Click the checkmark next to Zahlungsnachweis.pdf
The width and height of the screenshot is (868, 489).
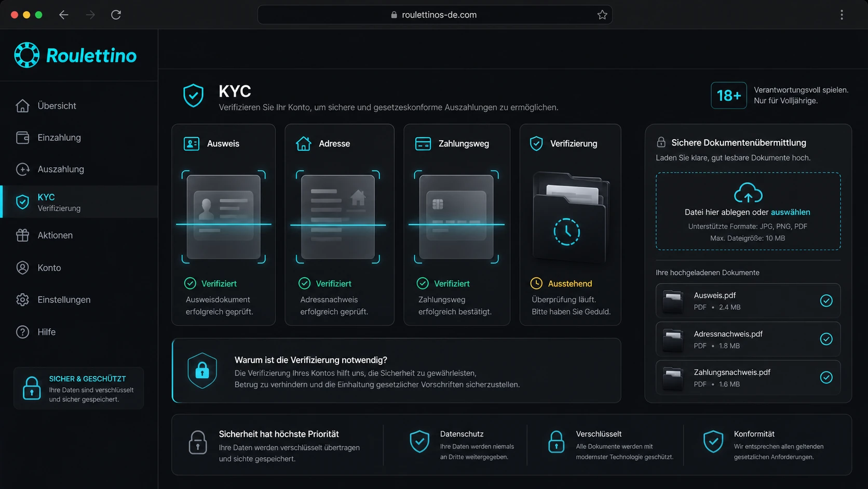(x=826, y=377)
